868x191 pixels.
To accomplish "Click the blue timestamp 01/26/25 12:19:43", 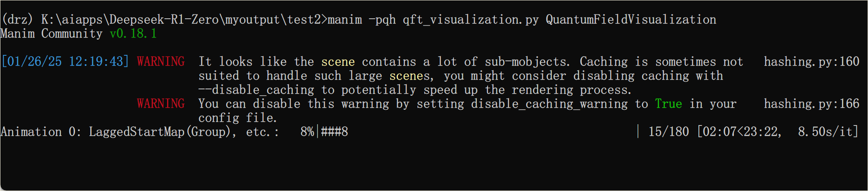I will [x=65, y=62].
